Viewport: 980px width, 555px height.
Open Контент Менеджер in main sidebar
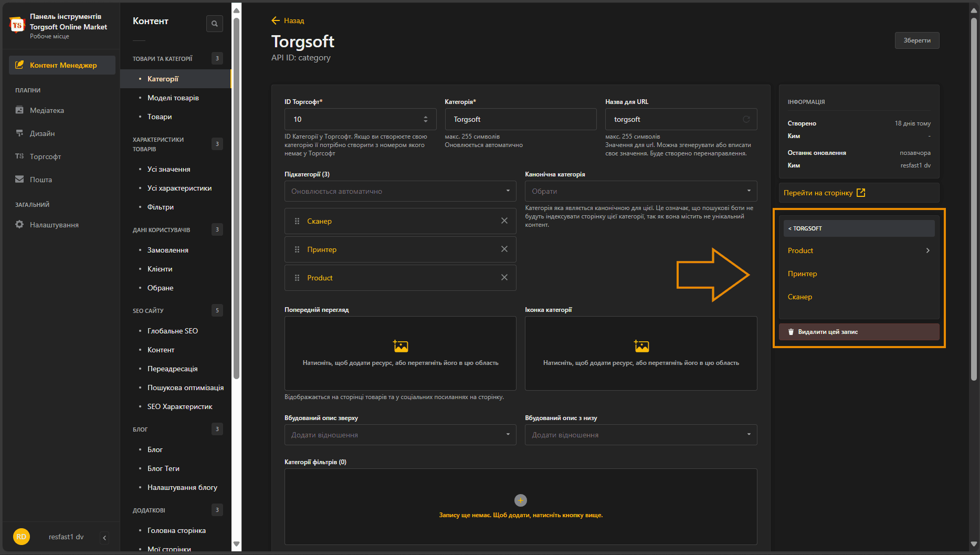[62, 65]
